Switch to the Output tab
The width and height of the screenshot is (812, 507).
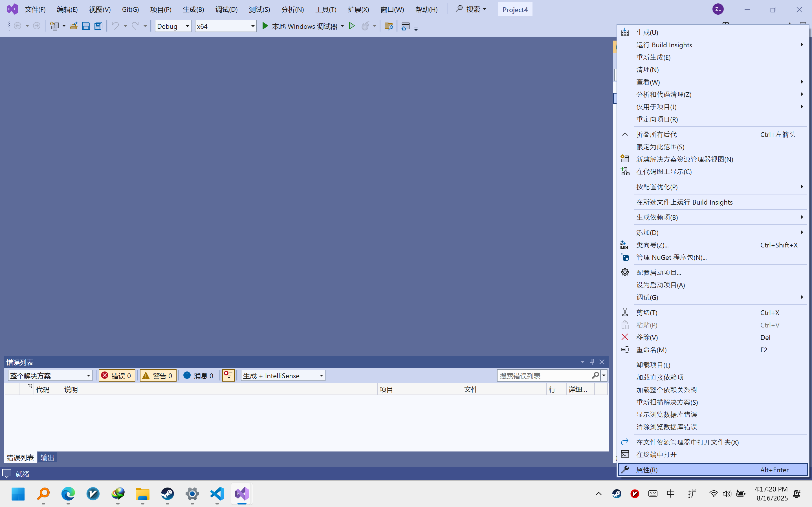[47, 457]
